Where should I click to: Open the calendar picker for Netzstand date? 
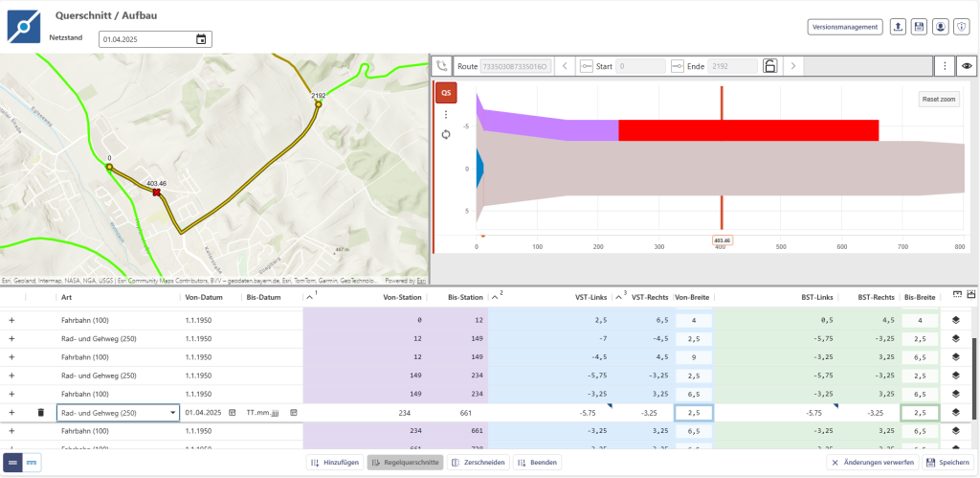[x=201, y=39]
